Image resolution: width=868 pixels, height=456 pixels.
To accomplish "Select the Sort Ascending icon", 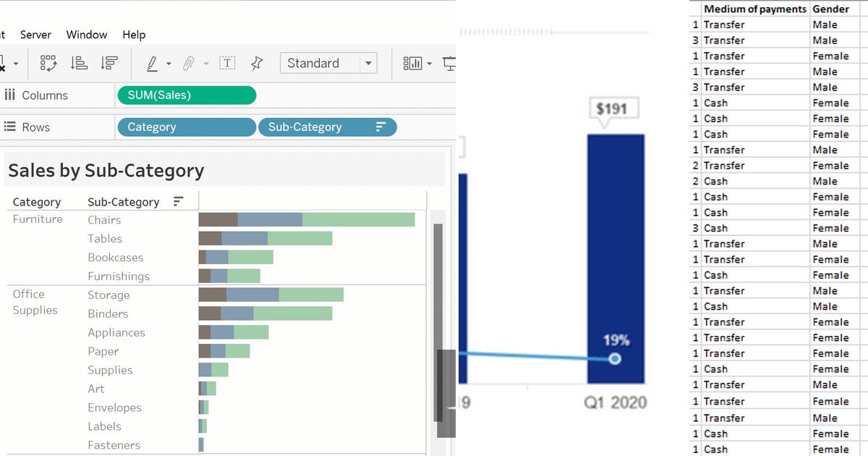I will 78,63.
